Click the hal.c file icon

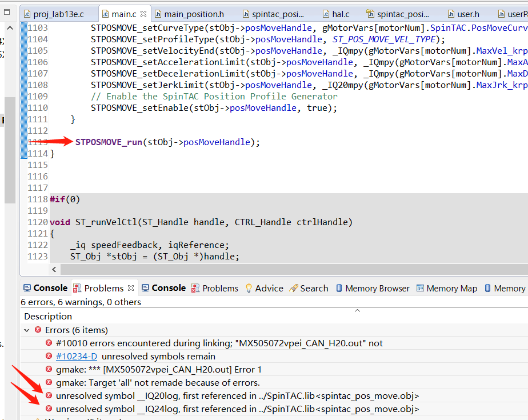click(326, 14)
